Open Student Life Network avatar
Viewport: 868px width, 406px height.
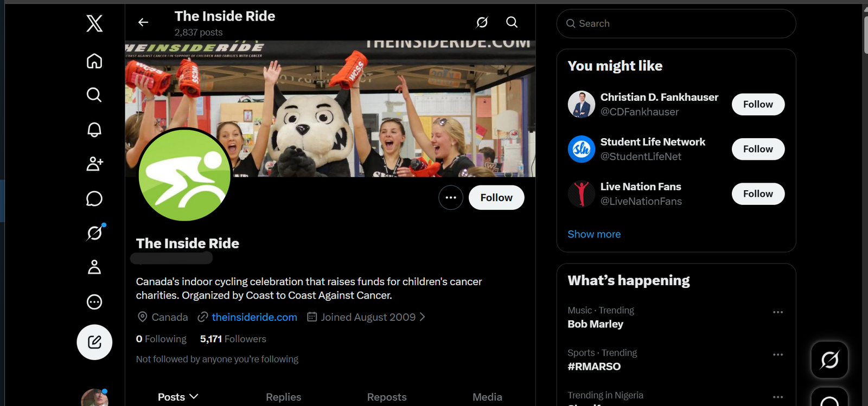pyautogui.click(x=582, y=149)
